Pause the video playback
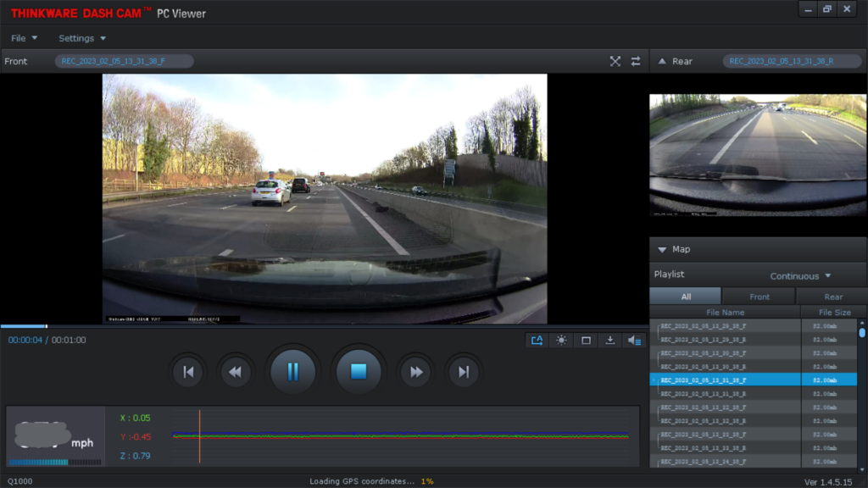The width and height of the screenshot is (868, 488). pyautogui.click(x=292, y=372)
